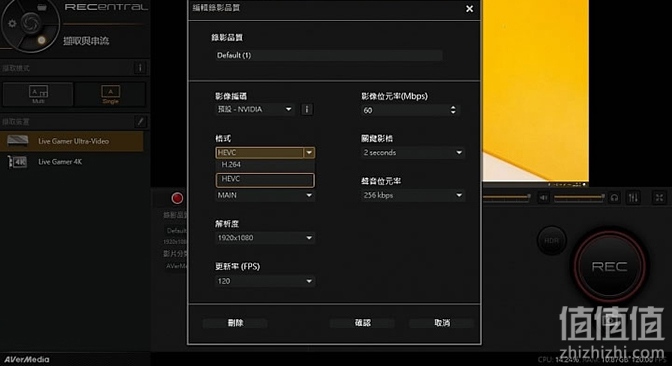Choose HEVC option in format list
The height and width of the screenshot is (366, 672).
coord(265,180)
